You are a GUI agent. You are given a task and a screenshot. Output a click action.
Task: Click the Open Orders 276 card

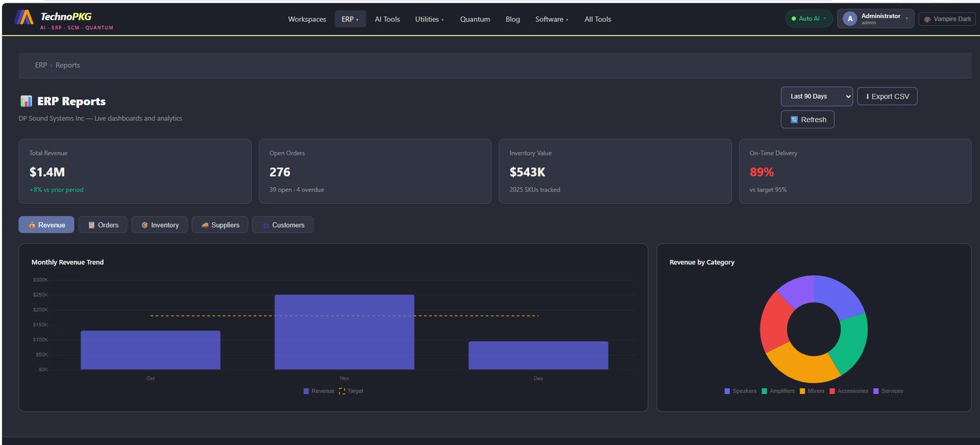click(375, 171)
